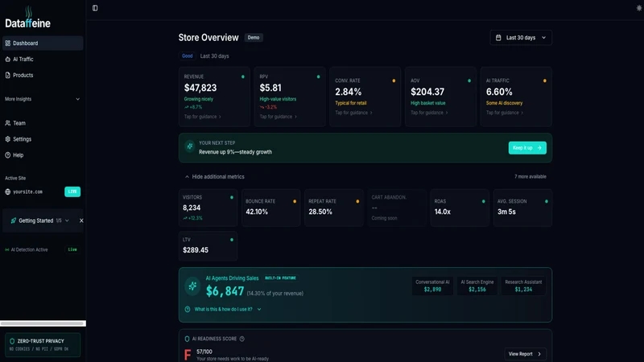
Task: Click the Revenue card green status dot
Action: [243, 76]
